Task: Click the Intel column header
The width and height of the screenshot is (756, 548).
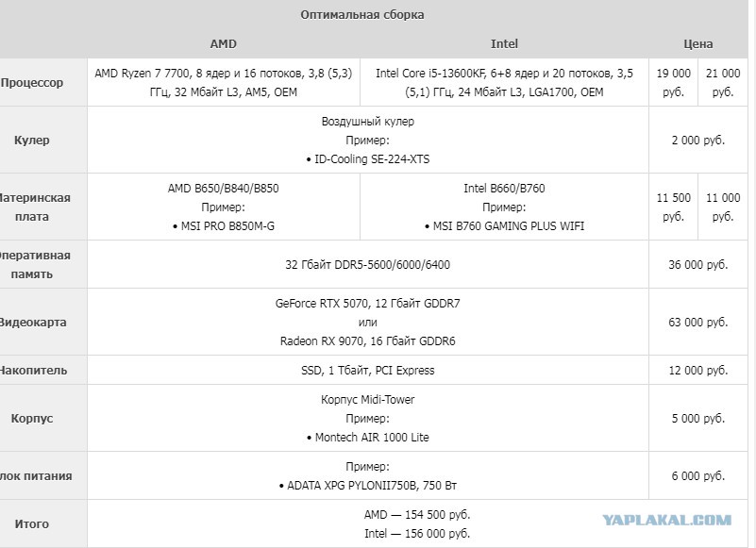Action: pos(504,44)
